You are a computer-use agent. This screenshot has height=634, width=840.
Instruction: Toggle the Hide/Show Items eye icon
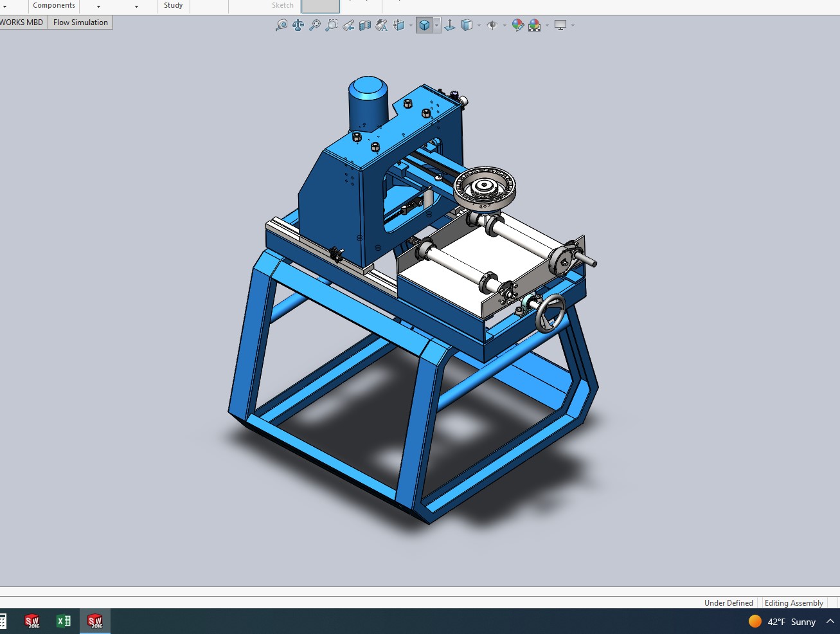click(x=492, y=25)
